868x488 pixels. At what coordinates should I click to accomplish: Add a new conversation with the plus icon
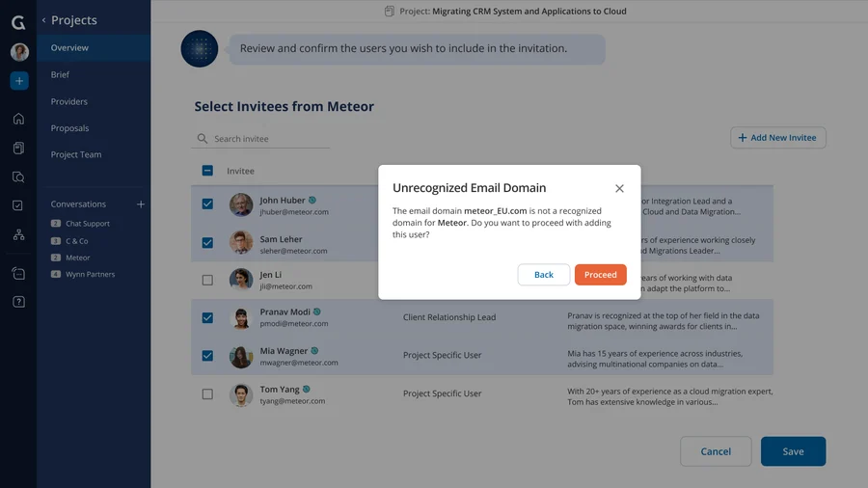[141, 204]
